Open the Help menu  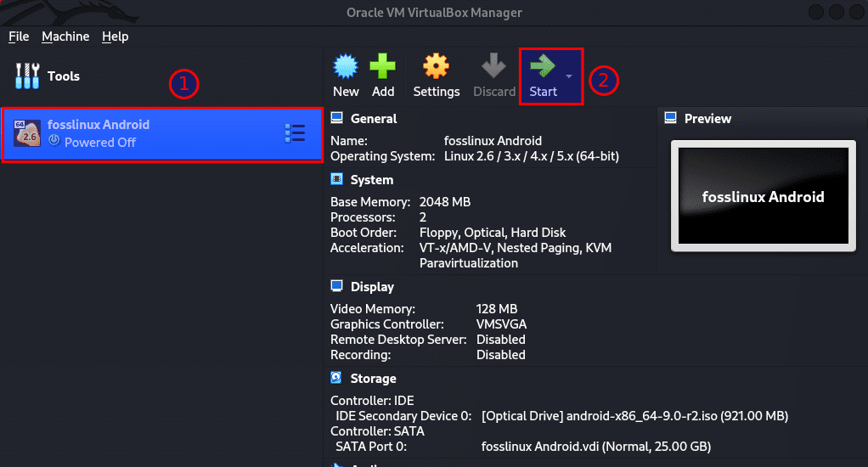pyautogui.click(x=116, y=37)
